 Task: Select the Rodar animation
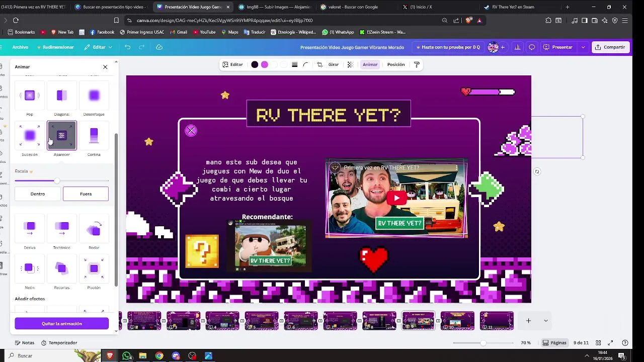coord(94,229)
